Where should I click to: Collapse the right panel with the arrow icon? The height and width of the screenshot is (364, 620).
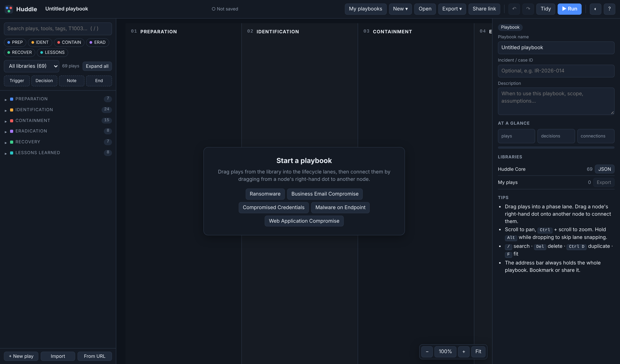tap(595, 9)
